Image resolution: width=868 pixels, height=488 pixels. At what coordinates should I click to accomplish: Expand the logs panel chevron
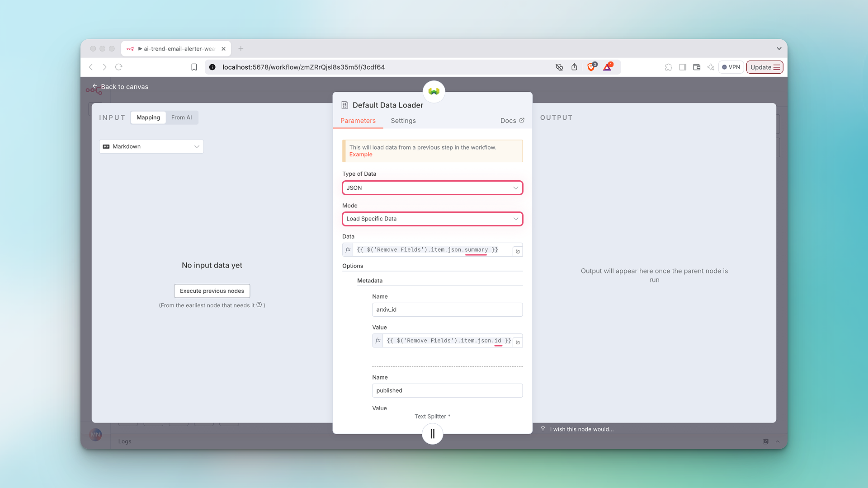[778, 441]
